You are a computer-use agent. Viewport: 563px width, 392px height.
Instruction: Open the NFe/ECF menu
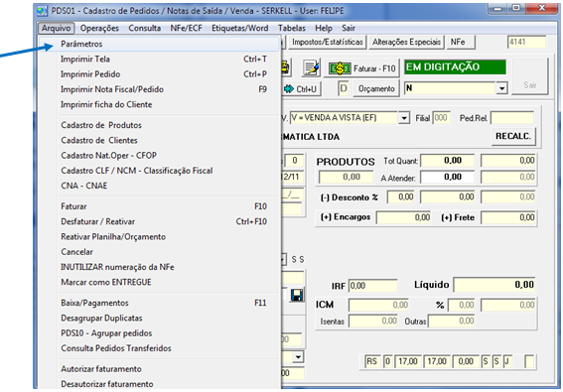point(186,28)
